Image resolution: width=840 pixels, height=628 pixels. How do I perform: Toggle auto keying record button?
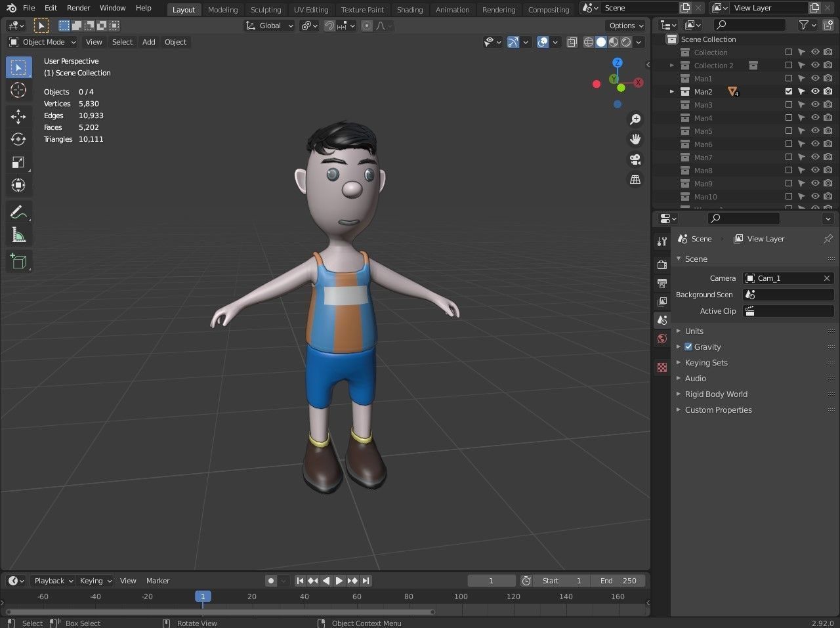(271, 581)
